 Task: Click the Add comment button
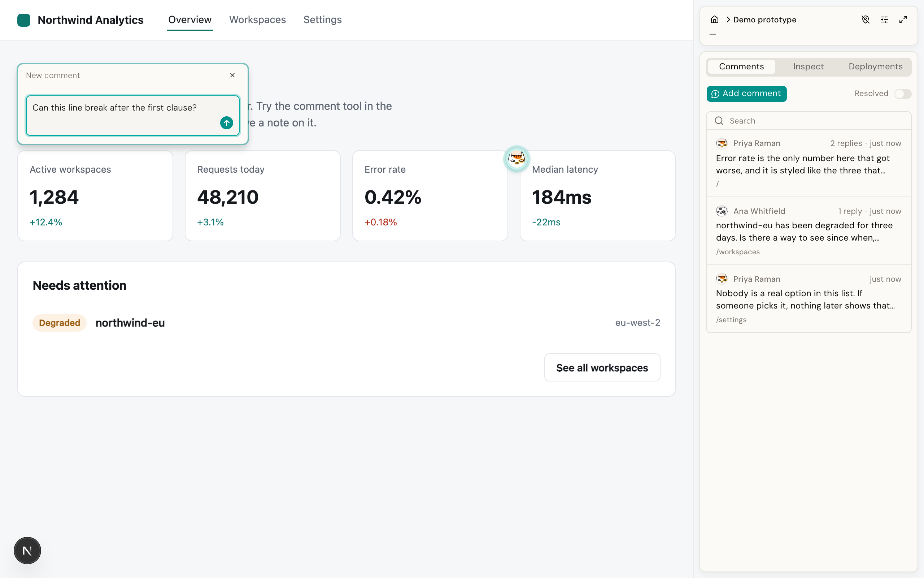746,94
